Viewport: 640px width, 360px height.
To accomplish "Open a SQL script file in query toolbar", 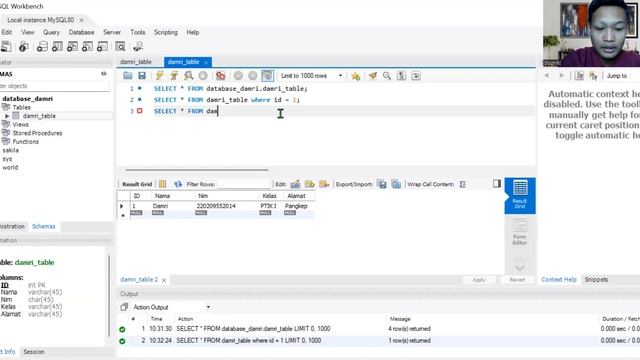I will click(128, 76).
